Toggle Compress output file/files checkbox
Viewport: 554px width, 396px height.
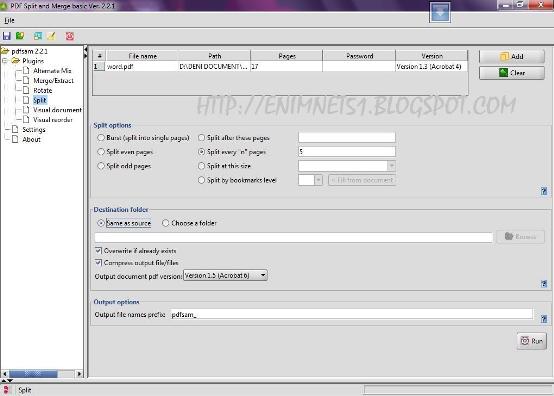(x=98, y=262)
